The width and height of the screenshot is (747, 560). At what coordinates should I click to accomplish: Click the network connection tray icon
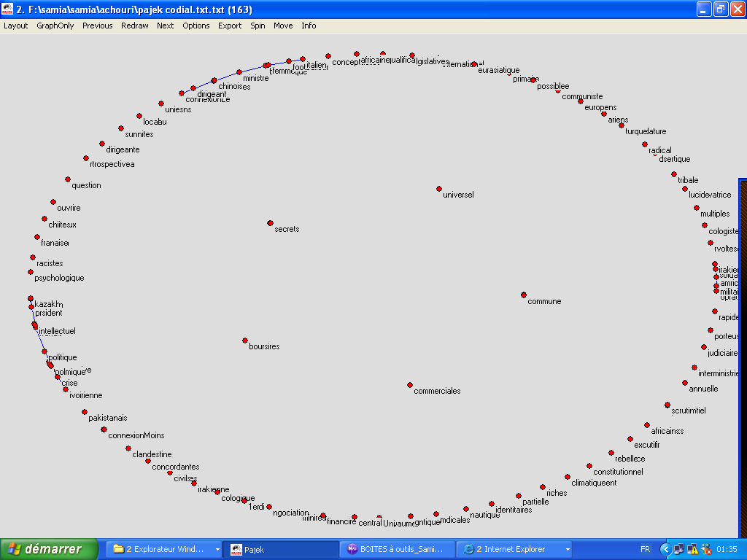tap(679, 549)
